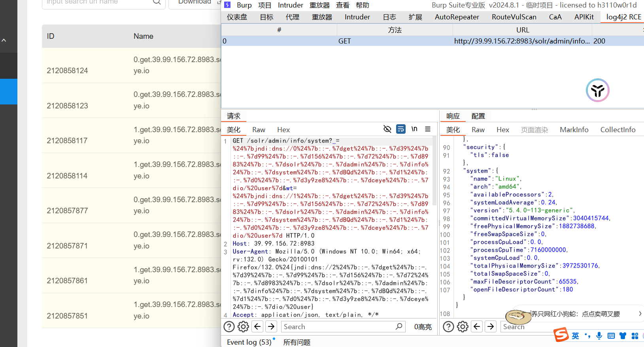644x347 pixels.
Task: Open the 重放器 menu in menu bar
Action: [319, 5]
